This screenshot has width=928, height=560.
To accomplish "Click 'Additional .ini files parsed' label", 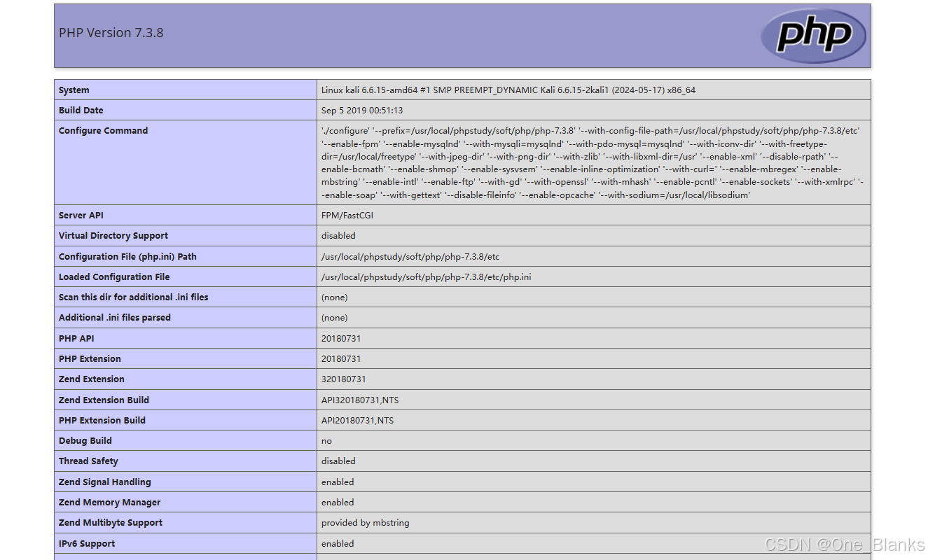I will tap(115, 318).
